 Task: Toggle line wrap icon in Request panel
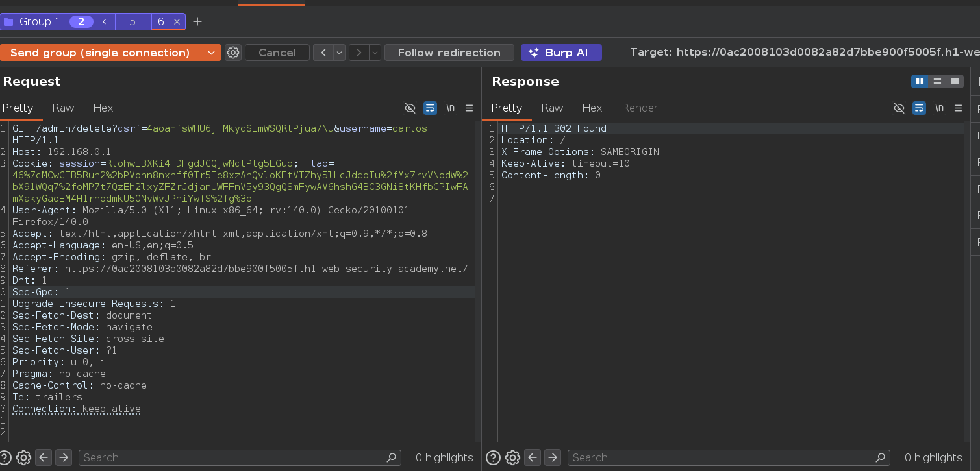tap(430, 108)
